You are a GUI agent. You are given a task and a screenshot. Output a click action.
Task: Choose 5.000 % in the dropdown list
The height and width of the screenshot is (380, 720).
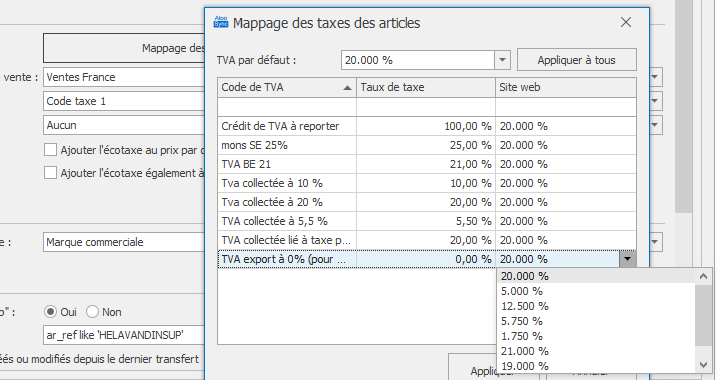(596, 291)
